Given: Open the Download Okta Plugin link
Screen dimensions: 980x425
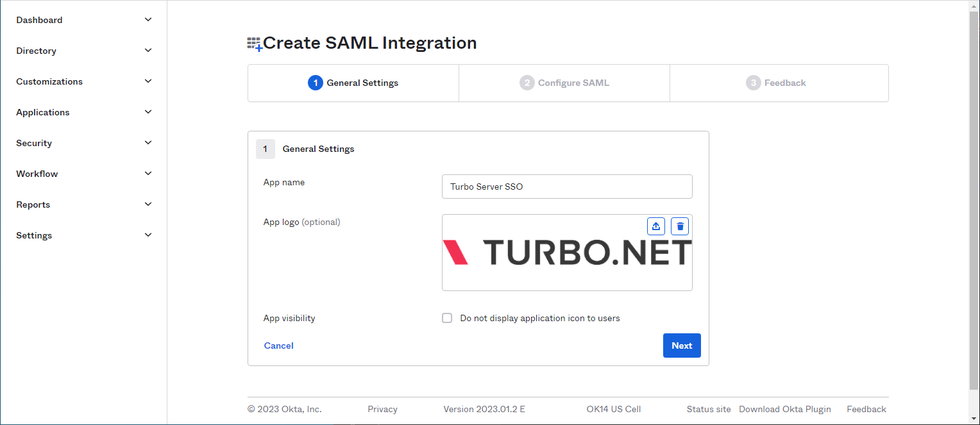Looking at the screenshot, I should click(784, 408).
